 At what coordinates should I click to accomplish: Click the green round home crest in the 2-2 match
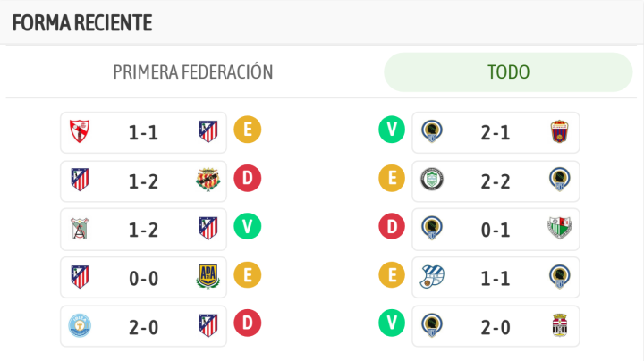click(x=431, y=180)
